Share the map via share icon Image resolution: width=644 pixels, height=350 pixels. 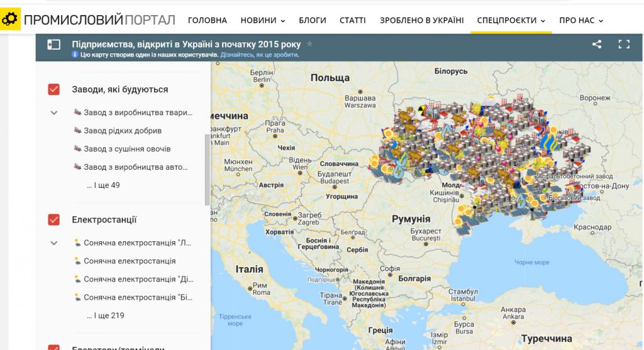tap(597, 45)
